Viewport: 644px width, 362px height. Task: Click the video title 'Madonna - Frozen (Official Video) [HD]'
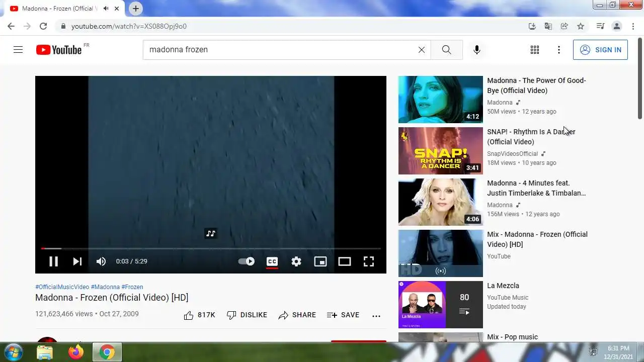[x=112, y=298]
